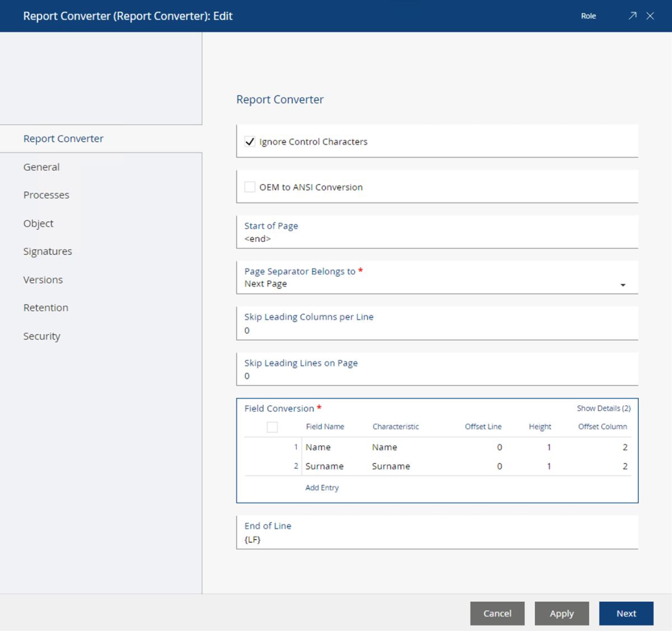Screen dimensions: 672x631
Task: Click Height value in Surname row
Action: (x=549, y=466)
